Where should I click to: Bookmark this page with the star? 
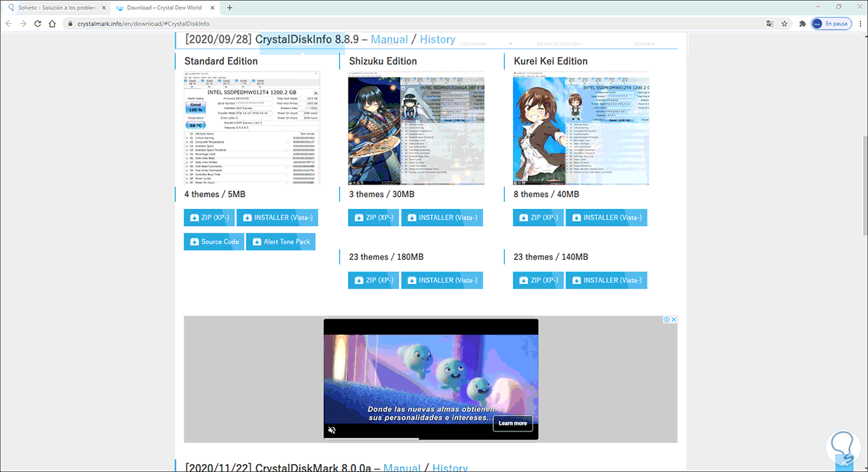[784, 23]
